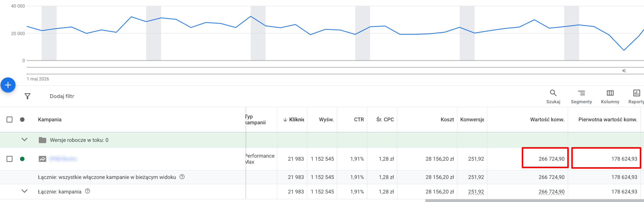644x202 pixels.
Task: Click the green enabled status dot
Action: [22, 159]
